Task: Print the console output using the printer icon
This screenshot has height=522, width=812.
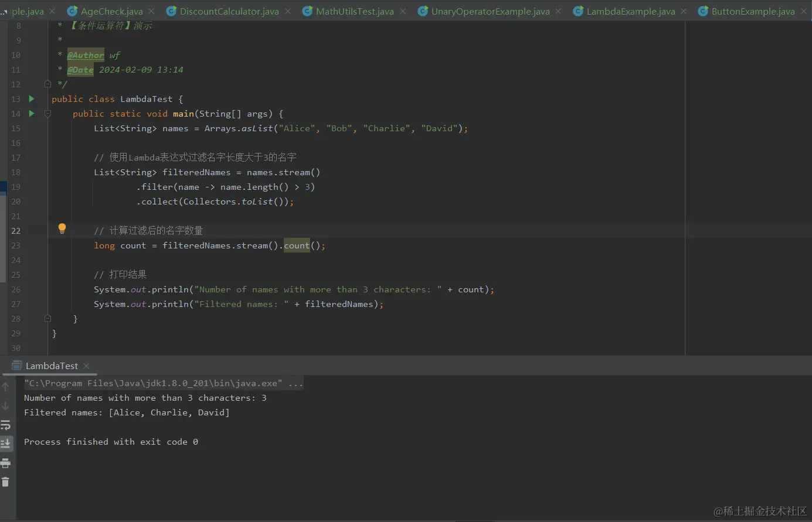Action: pyautogui.click(x=5, y=463)
